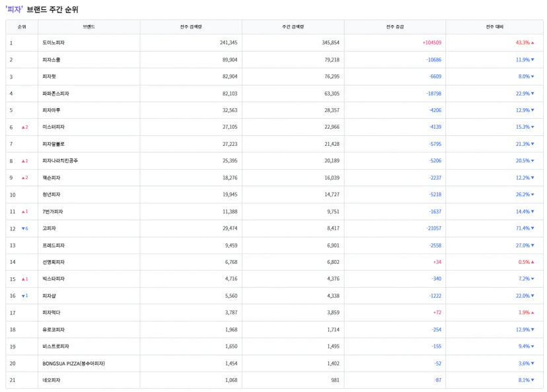Select the brand name 청년피자
The image size is (547, 392).
point(52,195)
